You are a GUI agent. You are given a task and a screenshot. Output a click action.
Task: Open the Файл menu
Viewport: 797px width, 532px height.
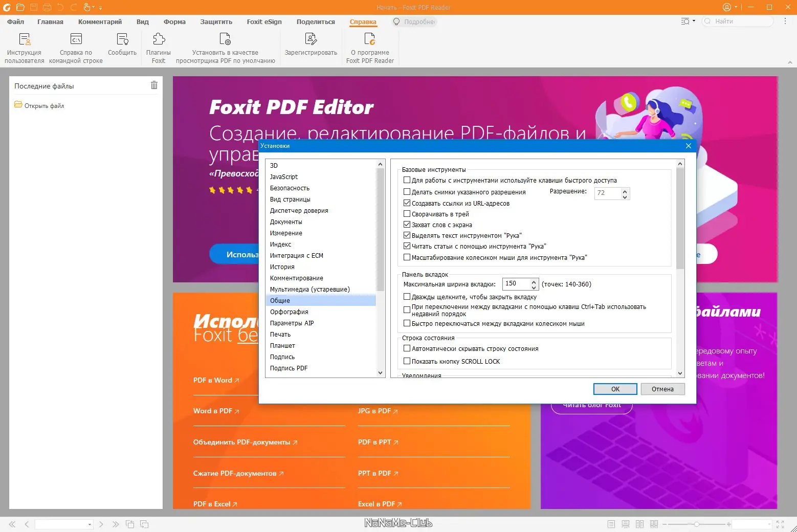point(16,22)
